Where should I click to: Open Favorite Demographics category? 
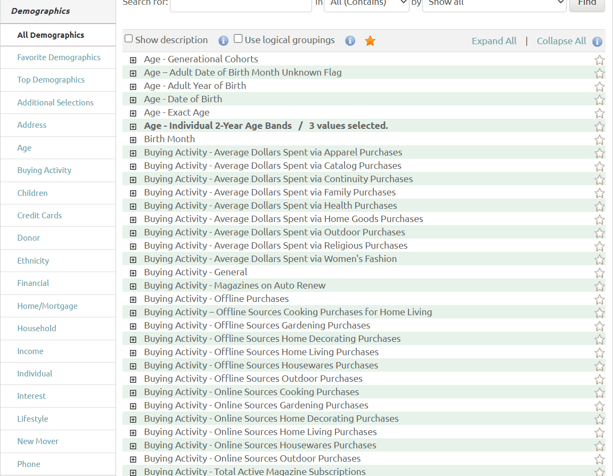click(58, 58)
